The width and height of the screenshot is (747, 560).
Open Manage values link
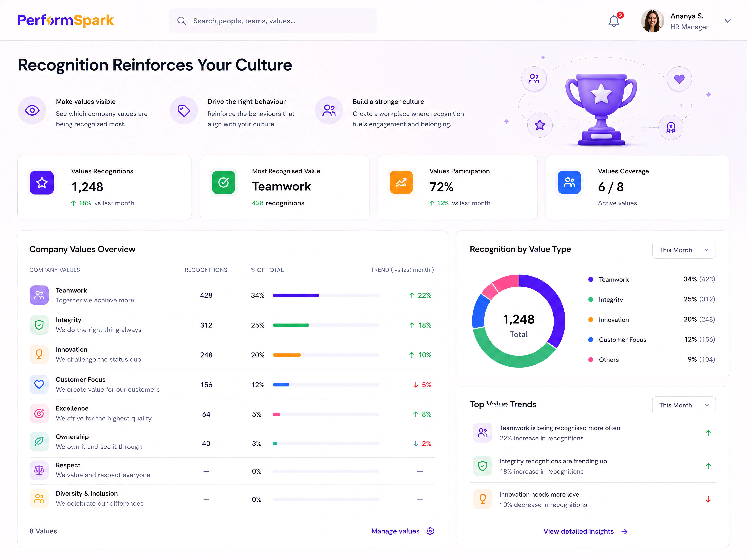coord(395,531)
